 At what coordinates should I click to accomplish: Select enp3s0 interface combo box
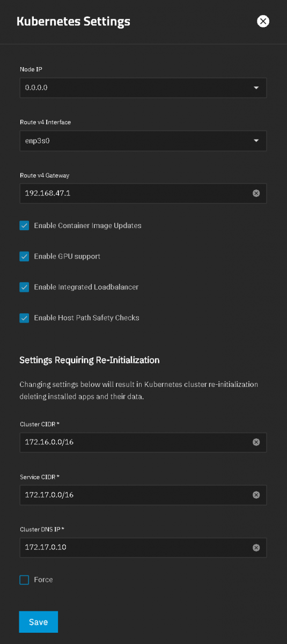point(143,141)
